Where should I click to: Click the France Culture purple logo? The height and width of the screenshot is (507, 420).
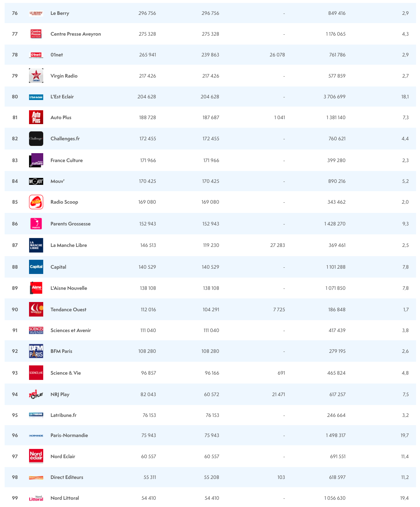36,160
